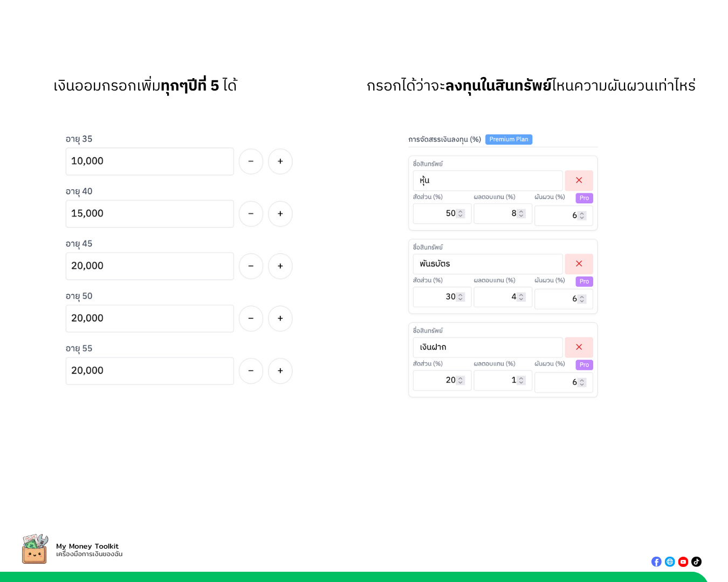Remove the เงินฝาก asset with X
728x582 pixels.
pyautogui.click(x=579, y=348)
